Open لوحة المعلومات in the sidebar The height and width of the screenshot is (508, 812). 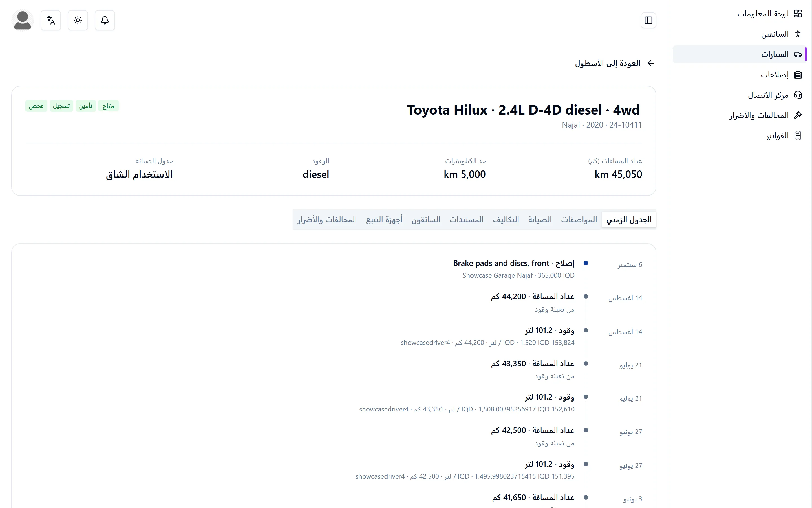click(740, 14)
